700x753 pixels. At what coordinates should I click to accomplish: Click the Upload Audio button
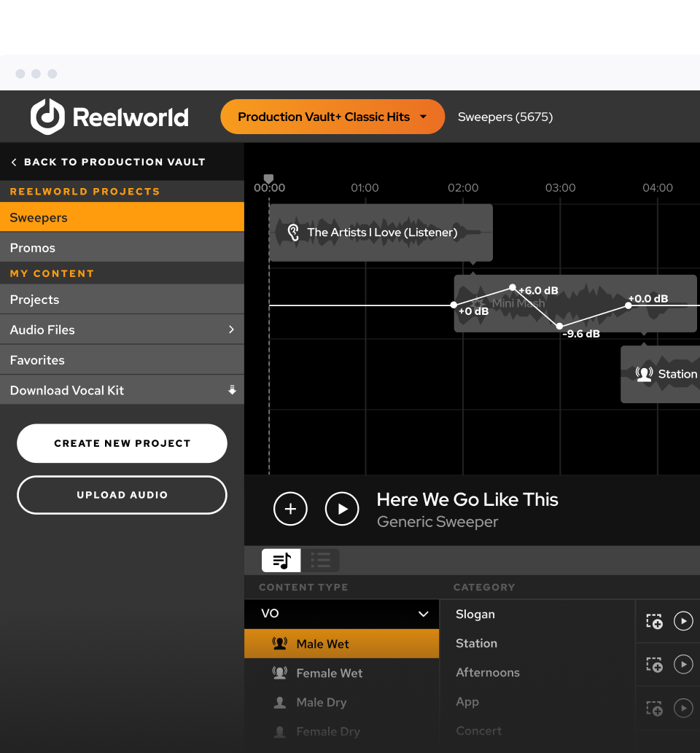[x=122, y=495]
